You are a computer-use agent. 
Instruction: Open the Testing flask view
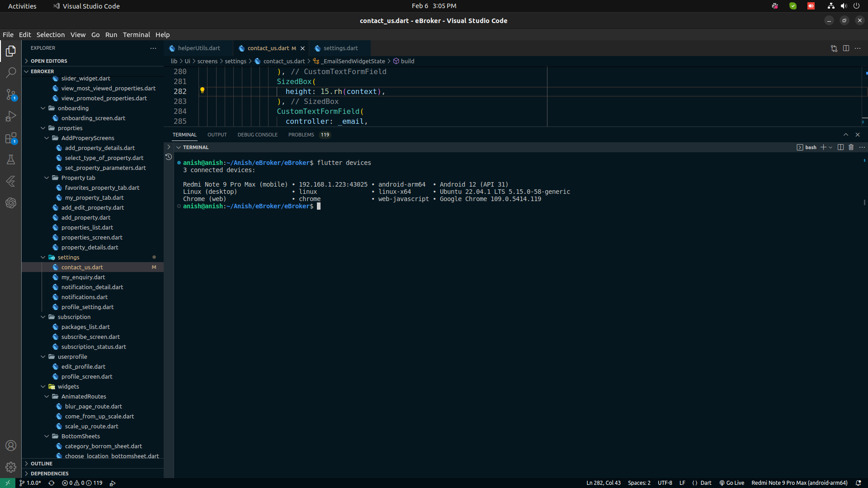[11, 160]
